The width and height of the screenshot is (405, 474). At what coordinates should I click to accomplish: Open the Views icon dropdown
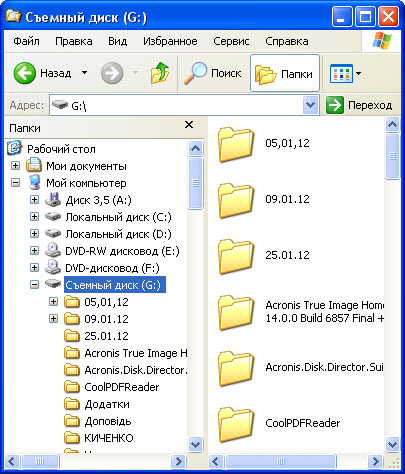click(345, 73)
